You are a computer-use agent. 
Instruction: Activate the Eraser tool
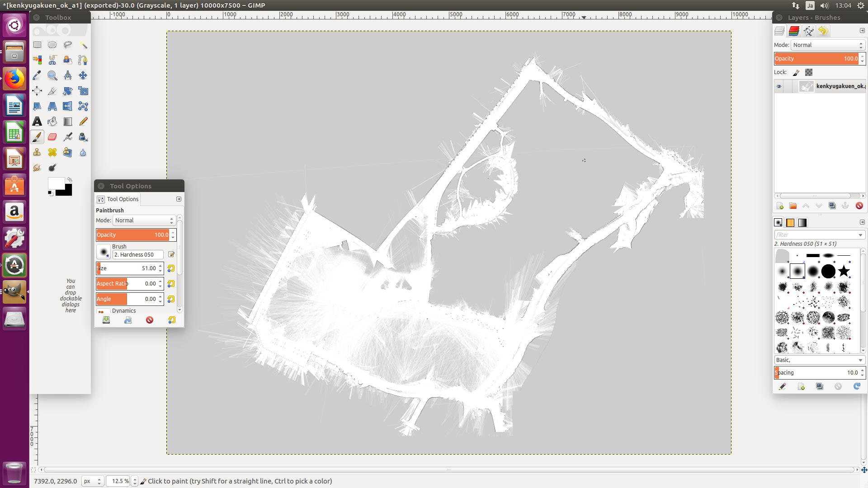pos(52,137)
